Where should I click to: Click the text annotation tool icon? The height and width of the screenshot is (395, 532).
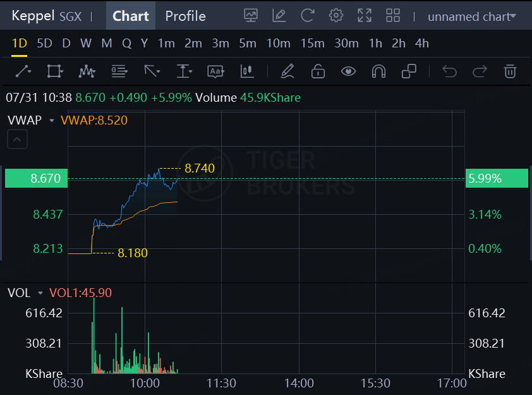[216, 71]
